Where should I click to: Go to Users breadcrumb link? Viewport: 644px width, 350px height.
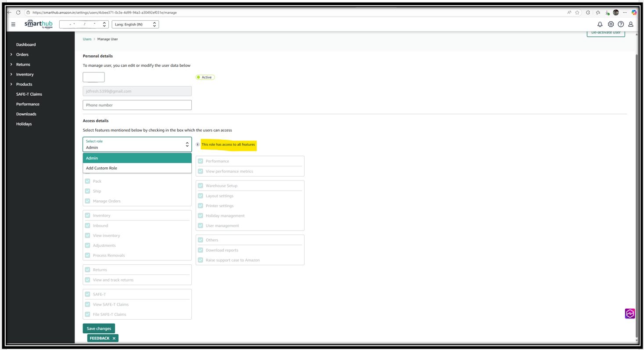pos(87,39)
